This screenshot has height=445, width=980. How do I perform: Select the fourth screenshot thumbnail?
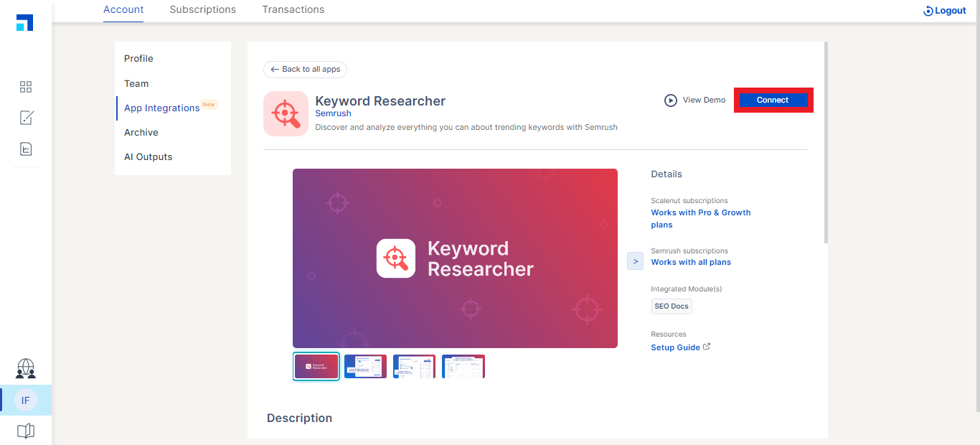(x=463, y=366)
